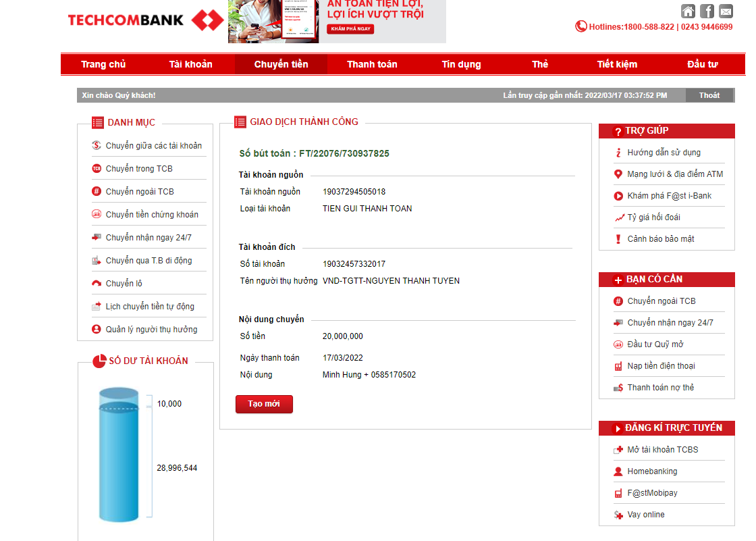Open Chuyển giữa các tài khoản link
The width and height of the screenshot is (756, 541).
coord(154,146)
